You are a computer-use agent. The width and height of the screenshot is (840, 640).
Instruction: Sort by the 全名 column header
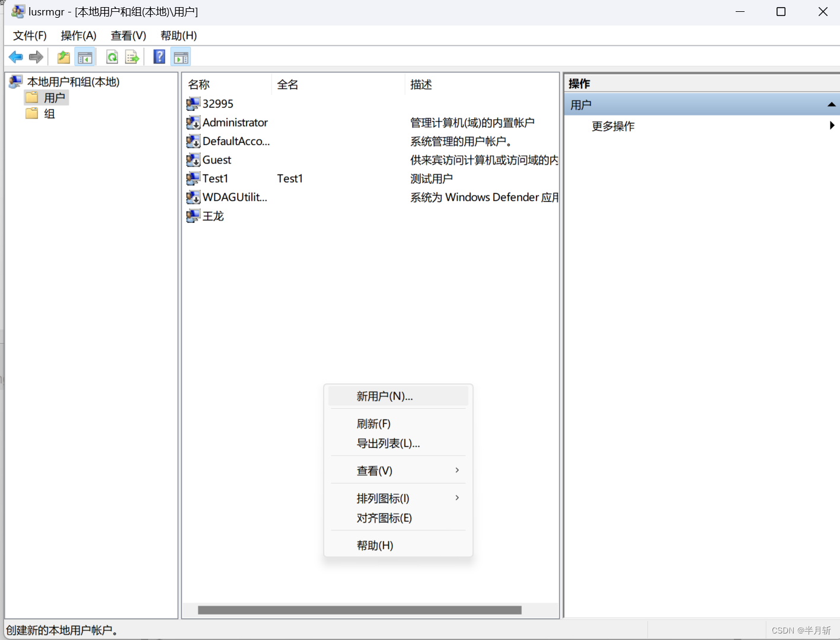(338, 84)
